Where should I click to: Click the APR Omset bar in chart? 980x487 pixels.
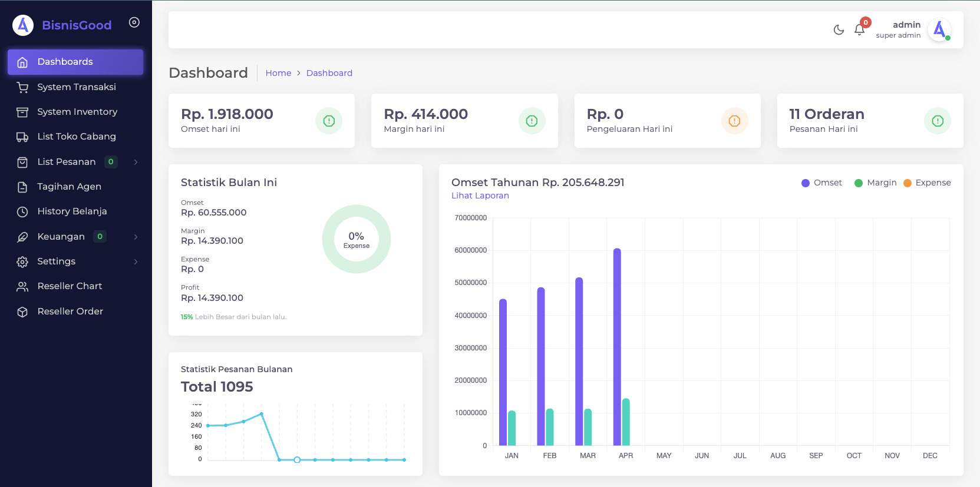click(617, 346)
